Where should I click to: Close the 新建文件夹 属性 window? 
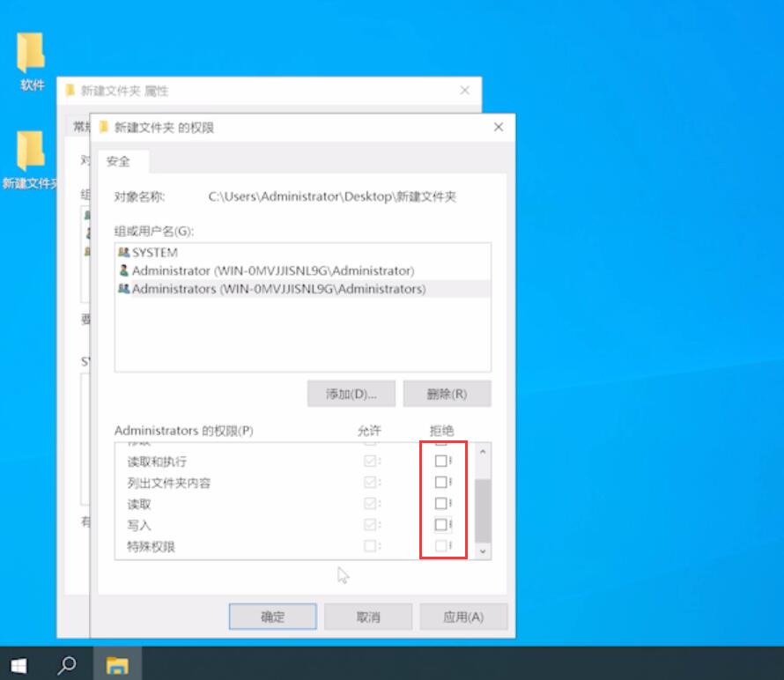[x=465, y=90]
